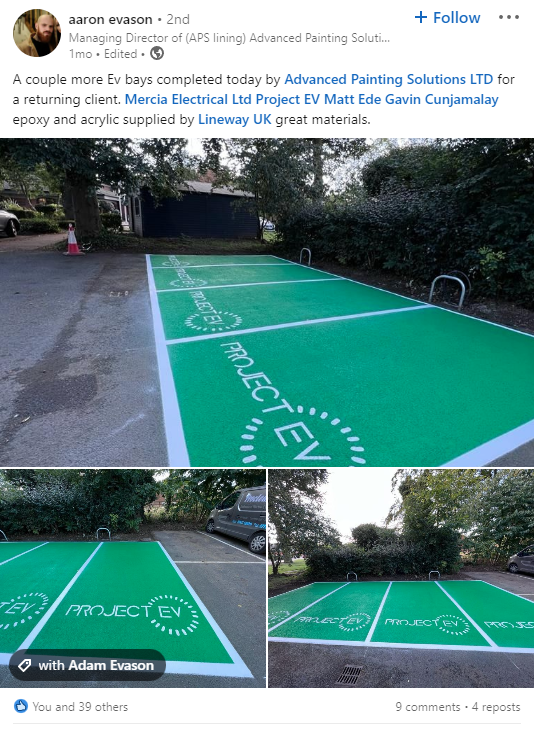View the 4 reposts
This screenshot has width=534, height=731.
coord(496,707)
